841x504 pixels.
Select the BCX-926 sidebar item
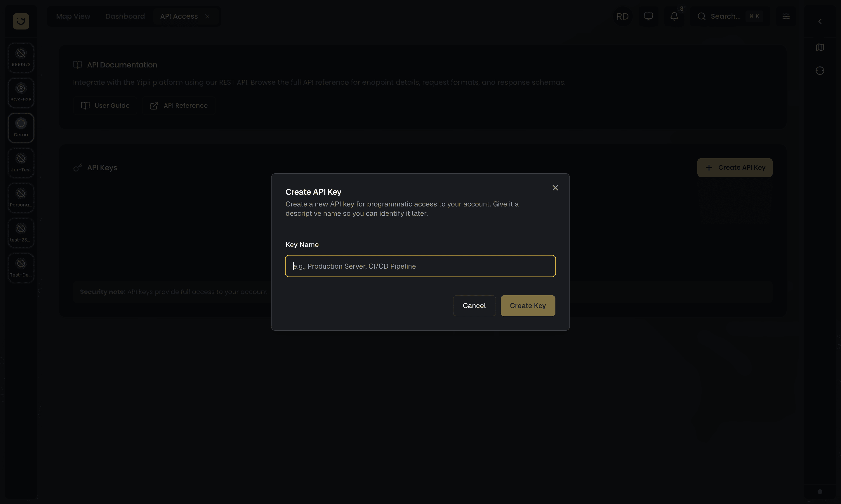coord(21,93)
